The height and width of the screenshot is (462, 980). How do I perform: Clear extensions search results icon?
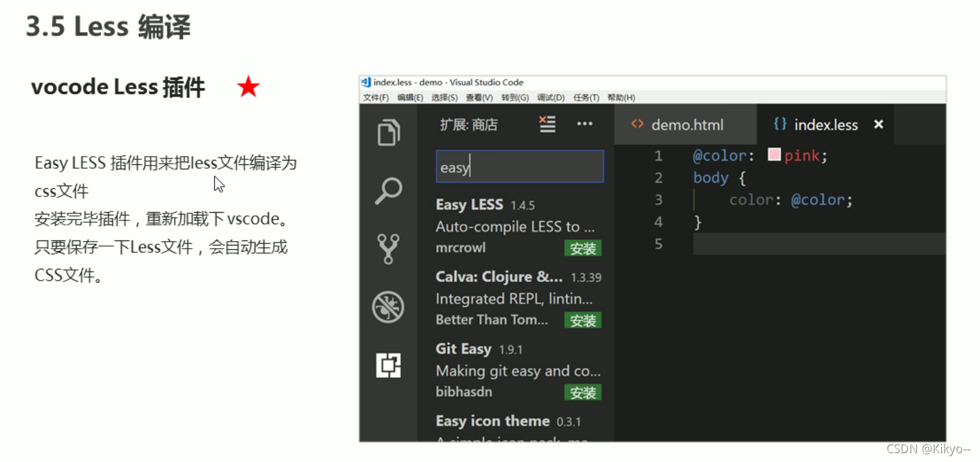pos(548,124)
